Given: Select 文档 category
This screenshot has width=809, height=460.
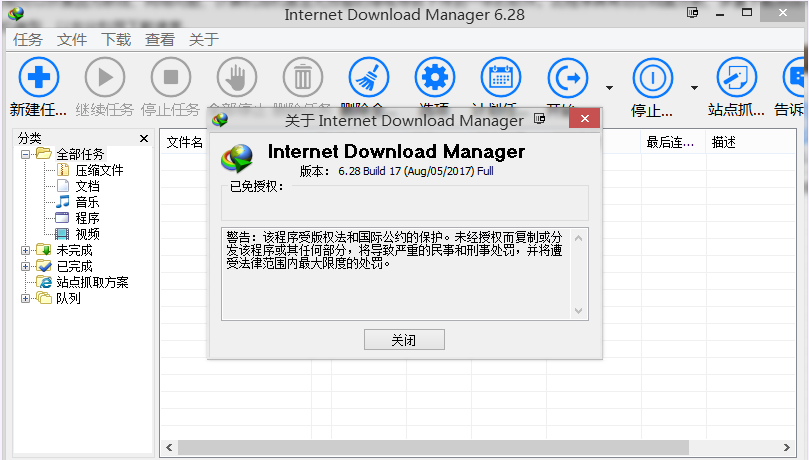Looking at the screenshot, I should click(87, 186).
